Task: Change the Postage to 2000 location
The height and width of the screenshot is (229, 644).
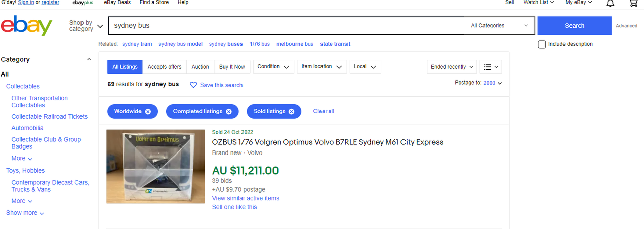Action: [492, 83]
